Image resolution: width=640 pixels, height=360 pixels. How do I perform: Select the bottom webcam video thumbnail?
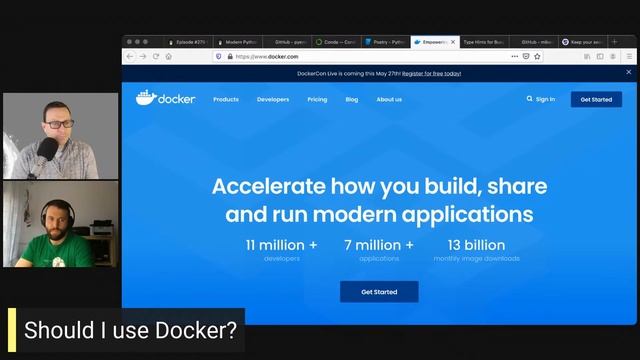[60, 224]
